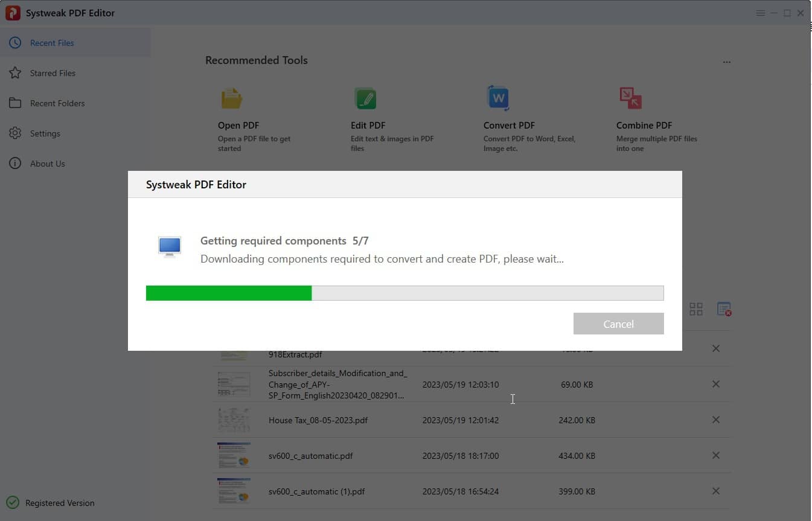Screen dimensions: 812x521
Task: Switch to grid view of recent files
Action: point(695,308)
